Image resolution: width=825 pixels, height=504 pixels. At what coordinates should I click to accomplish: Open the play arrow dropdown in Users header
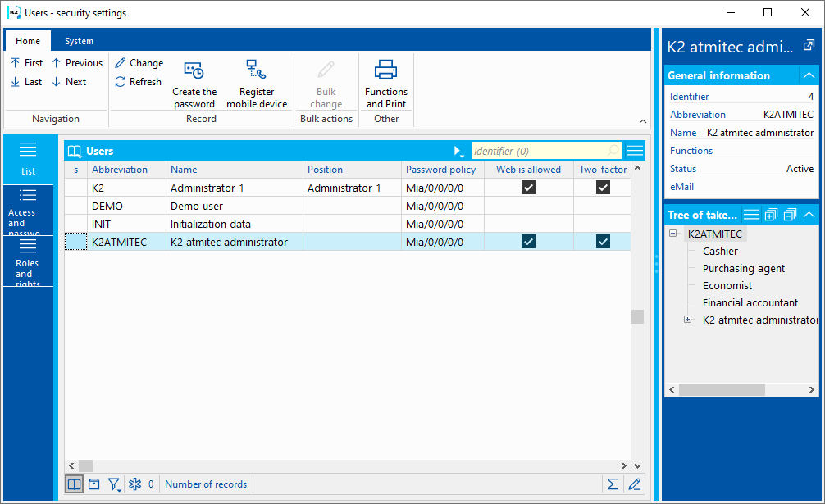click(458, 152)
